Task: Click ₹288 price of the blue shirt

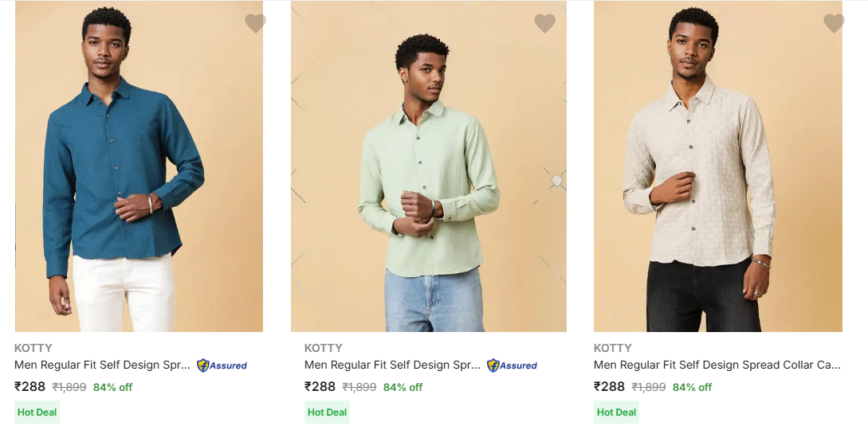Action: point(30,387)
